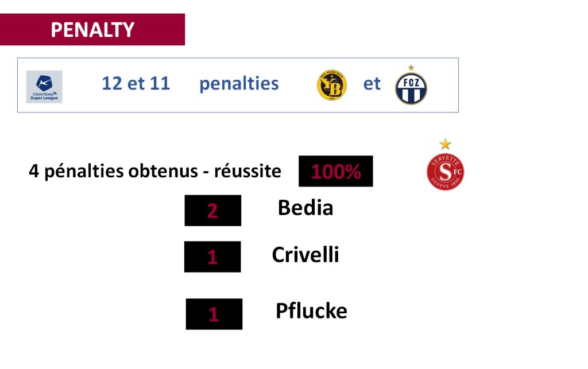Select the yellow Young Boys club logo
Screen dimensions: 588x369
(x=332, y=86)
